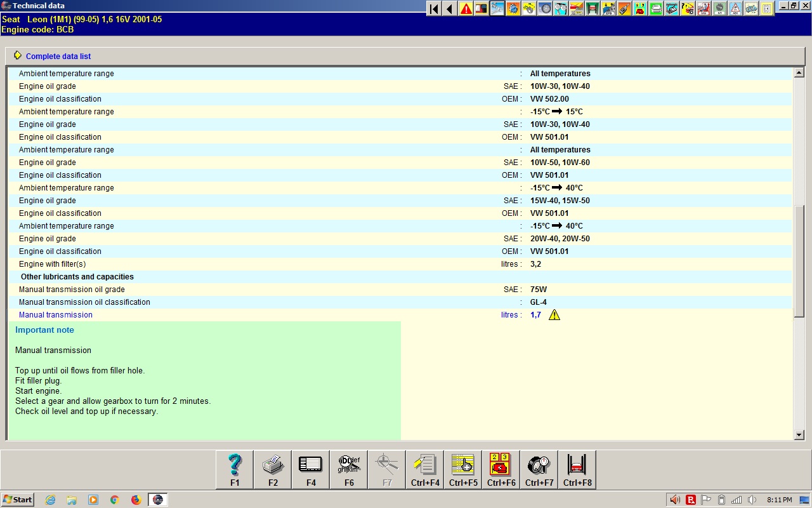Click the yellow arrow beside Complete data list

(x=18, y=56)
